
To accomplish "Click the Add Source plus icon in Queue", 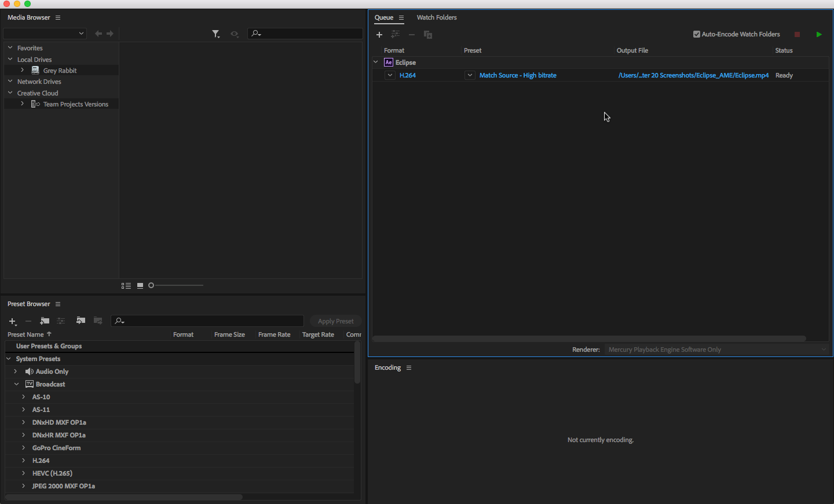I will click(379, 35).
